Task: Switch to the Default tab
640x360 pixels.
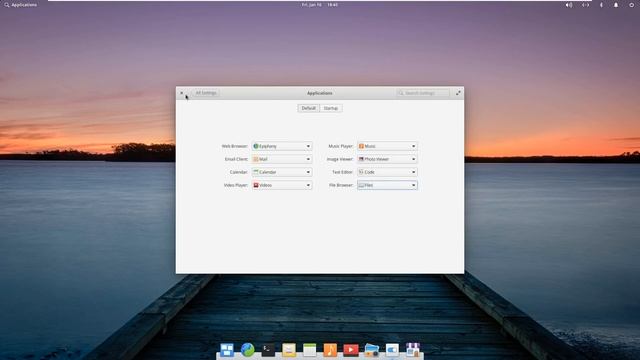Action: click(309, 108)
